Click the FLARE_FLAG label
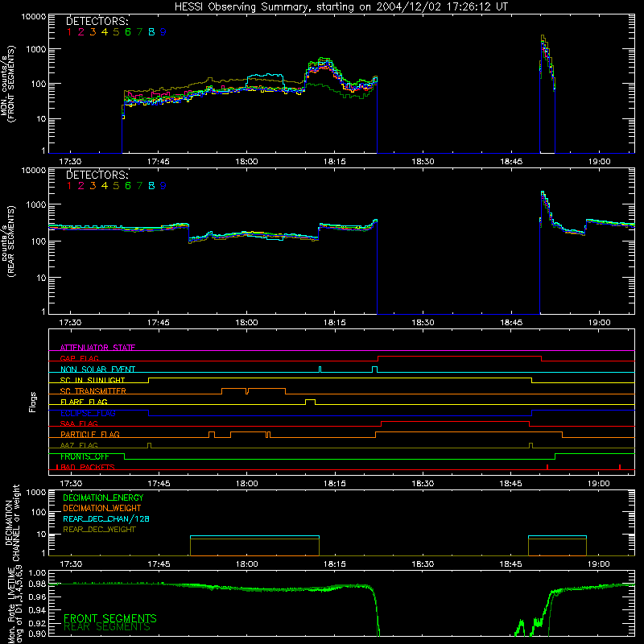The image size is (644, 644). click(84, 402)
